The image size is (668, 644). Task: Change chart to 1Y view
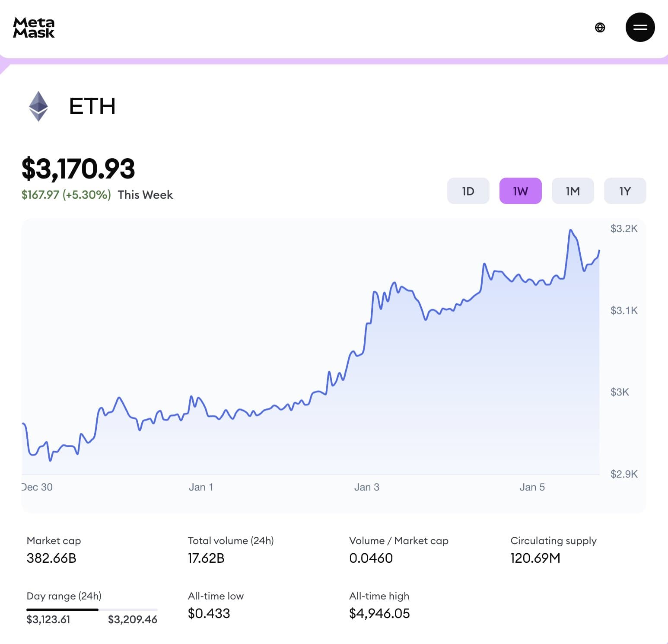(625, 191)
